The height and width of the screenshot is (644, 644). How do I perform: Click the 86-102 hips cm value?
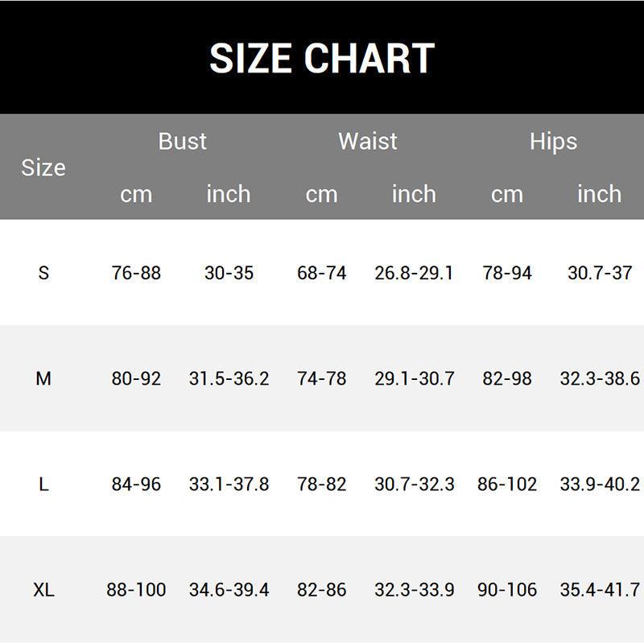[507, 484]
